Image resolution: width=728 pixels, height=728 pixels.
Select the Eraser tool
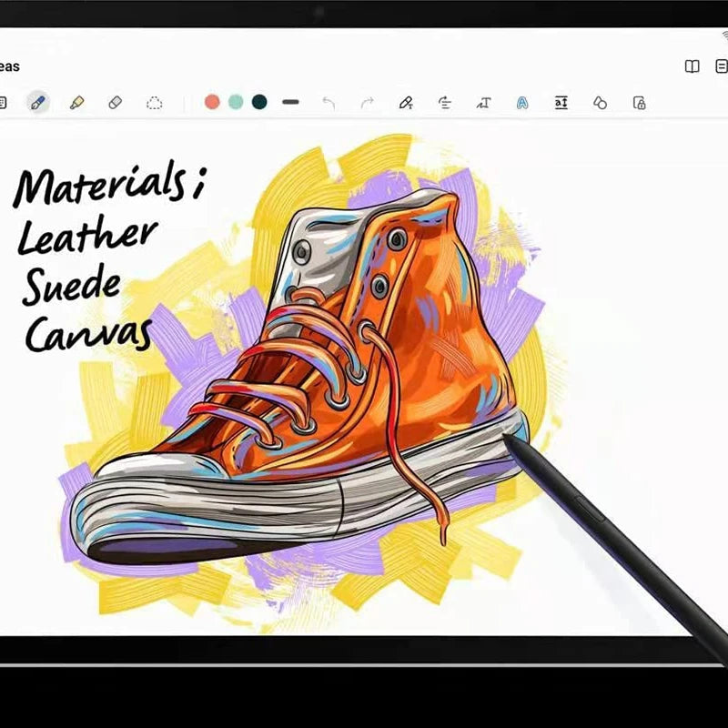pos(116,103)
